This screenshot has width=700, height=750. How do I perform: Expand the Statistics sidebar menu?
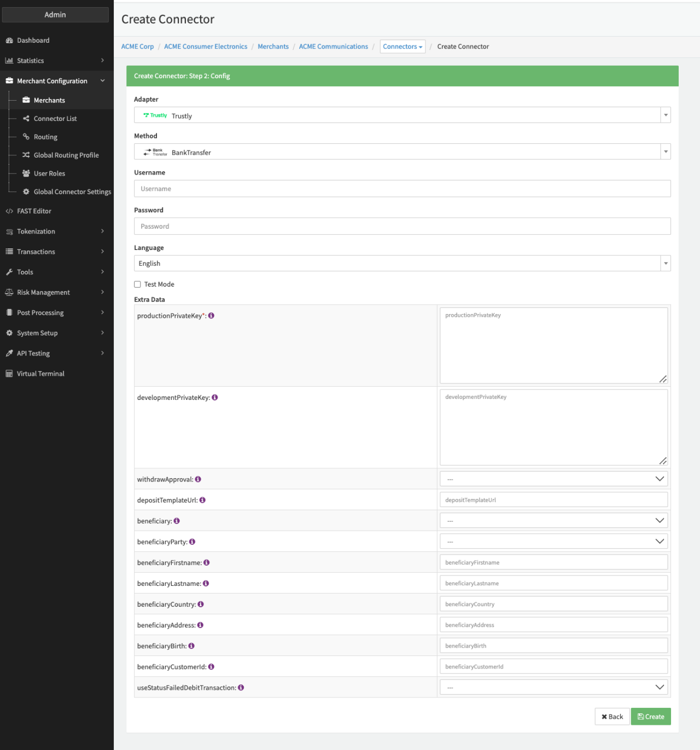click(x=55, y=61)
